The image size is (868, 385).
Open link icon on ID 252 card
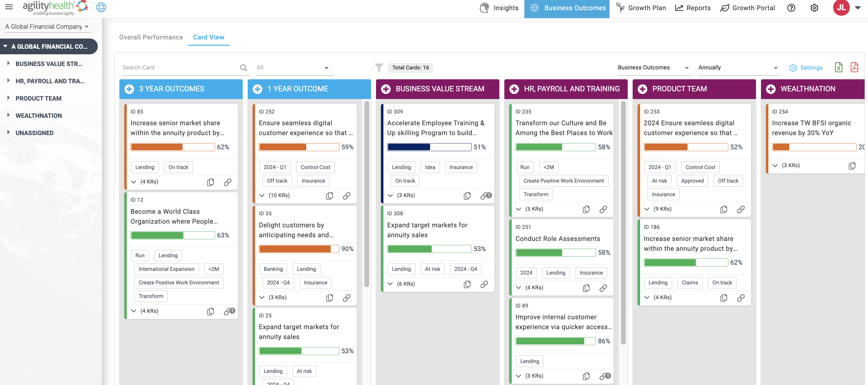[347, 196]
